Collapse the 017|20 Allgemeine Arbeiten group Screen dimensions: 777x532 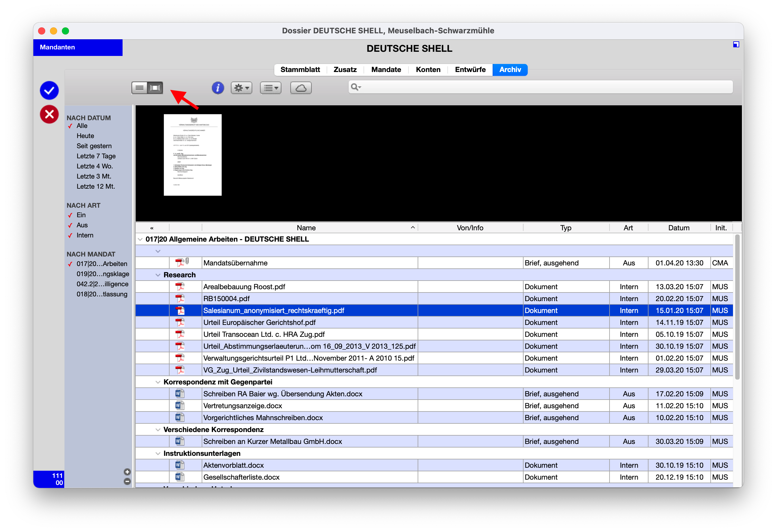point(140,239)
